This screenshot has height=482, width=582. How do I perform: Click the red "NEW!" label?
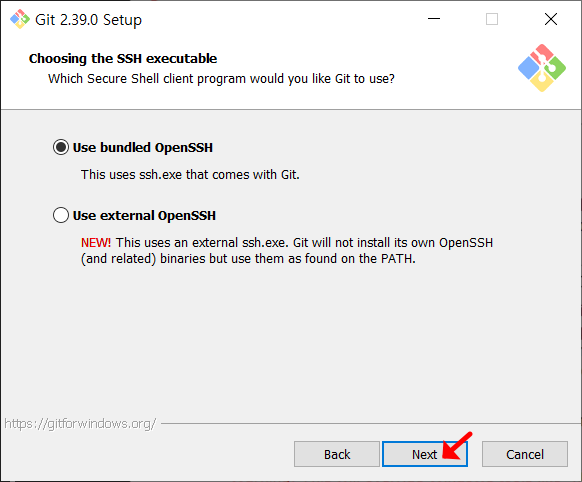(x=96, y=243)
